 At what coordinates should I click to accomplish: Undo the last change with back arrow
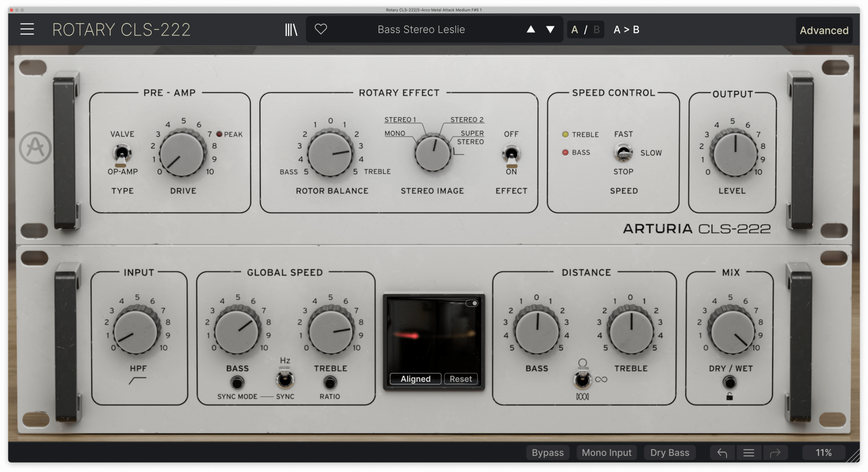point(722,453)
